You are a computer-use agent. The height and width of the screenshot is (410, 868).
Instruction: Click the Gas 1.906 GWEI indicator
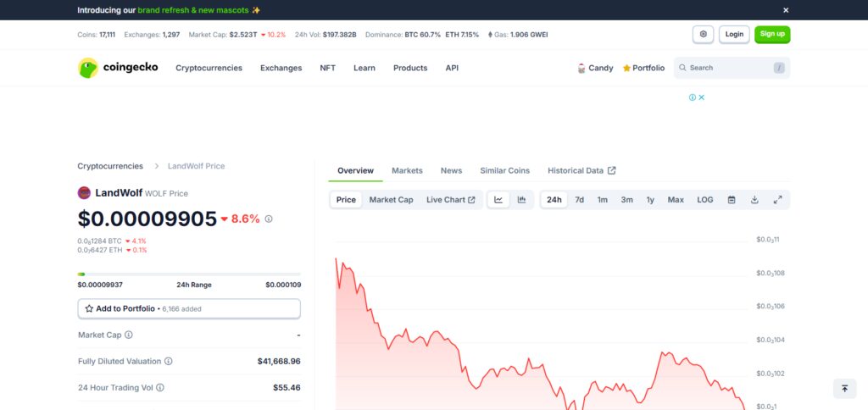(x=518, y=34)
